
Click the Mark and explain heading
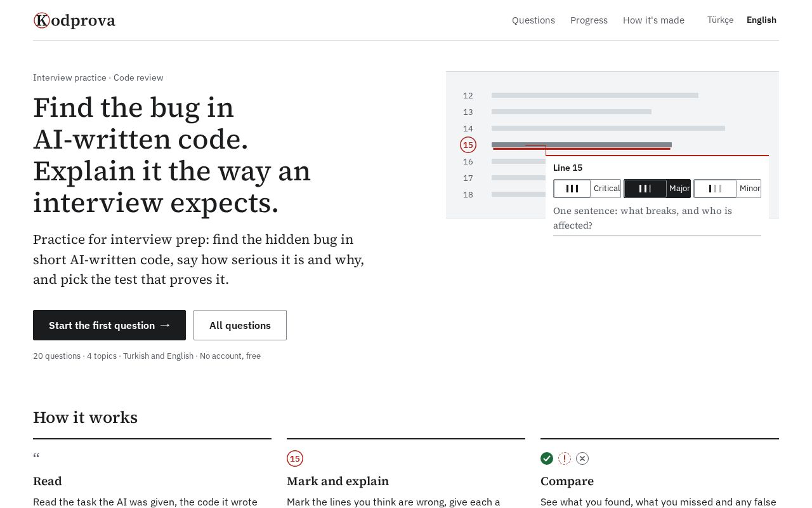[x=337, y=481]
